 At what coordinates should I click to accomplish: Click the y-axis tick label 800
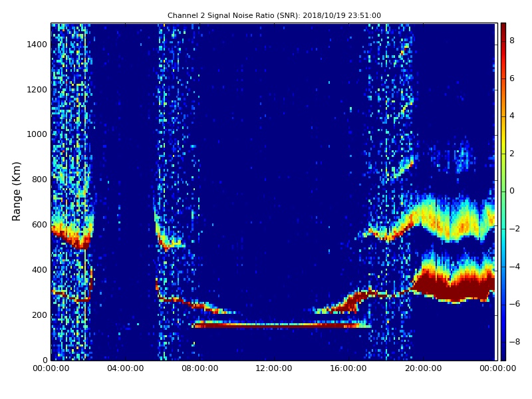[39, 180]
